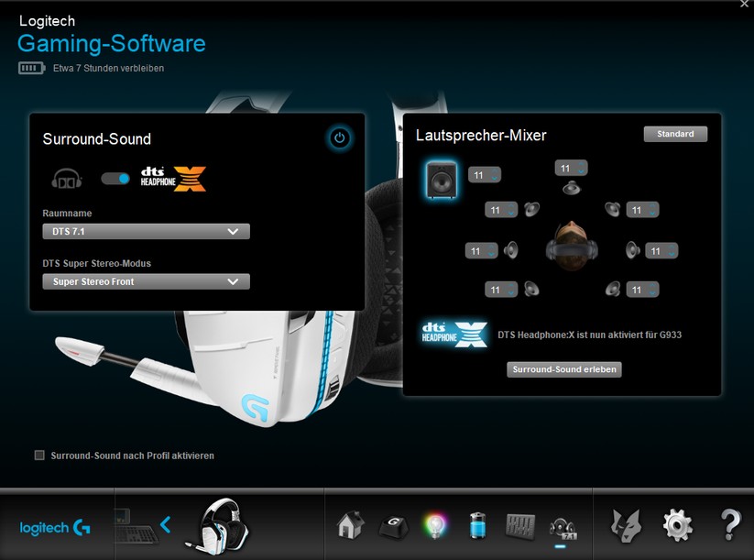Open the equalizer settings icon
This screenshot has height=560, width=754.
(519, 525)
